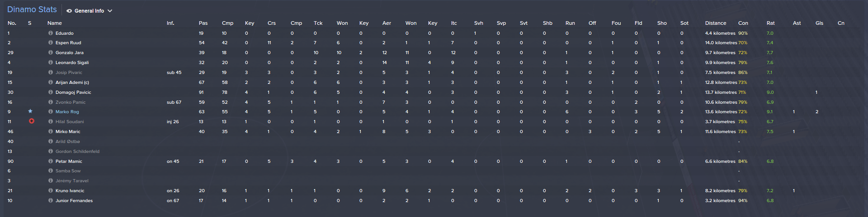Open player Marko Rog's profile link
868x217 pixels.
[x=67, y=112]
